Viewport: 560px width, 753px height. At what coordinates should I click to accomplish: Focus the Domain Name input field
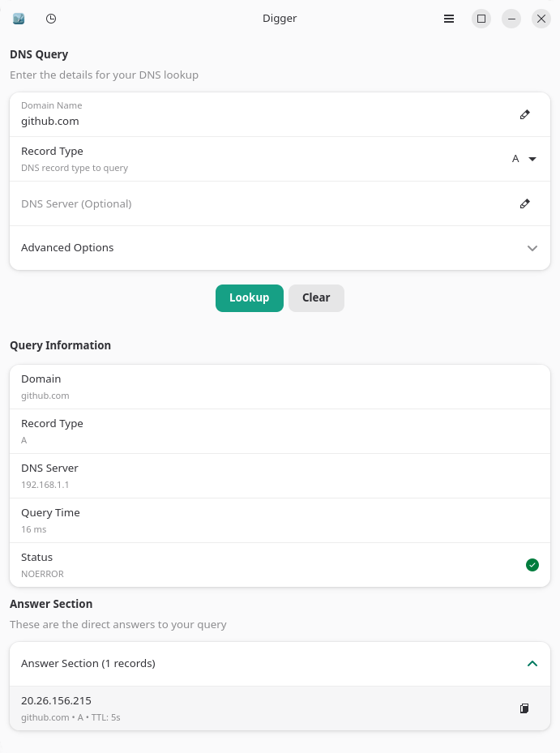tap(280, 114)
